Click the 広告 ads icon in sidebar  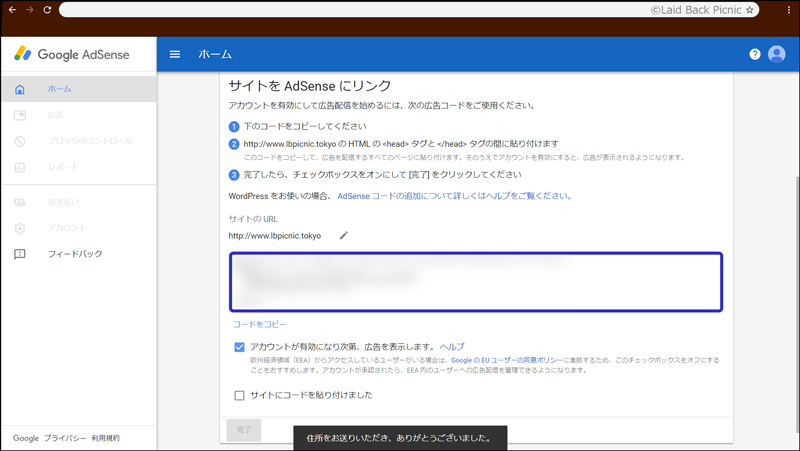point(20,115)
